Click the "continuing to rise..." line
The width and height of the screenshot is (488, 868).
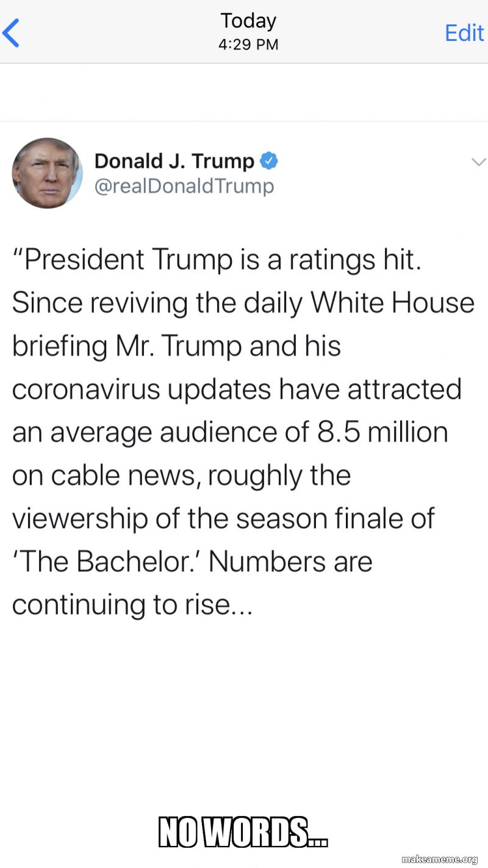pos(132,604)
